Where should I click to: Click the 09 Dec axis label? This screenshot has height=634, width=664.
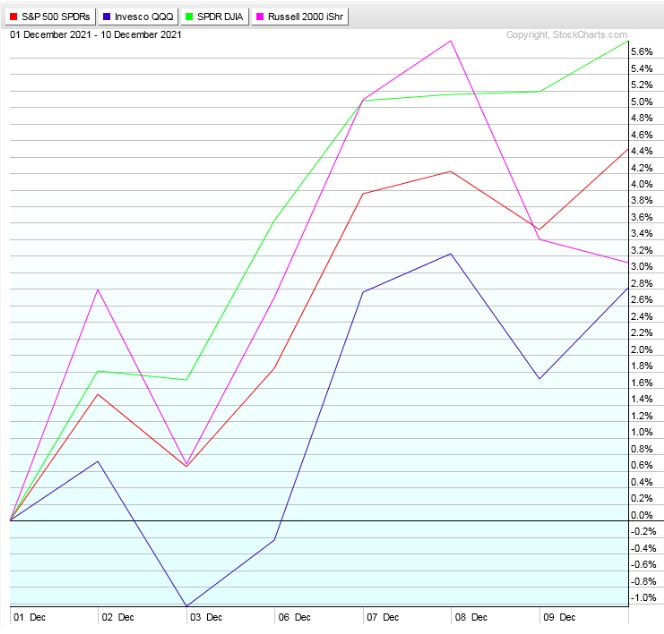point(559,617)
